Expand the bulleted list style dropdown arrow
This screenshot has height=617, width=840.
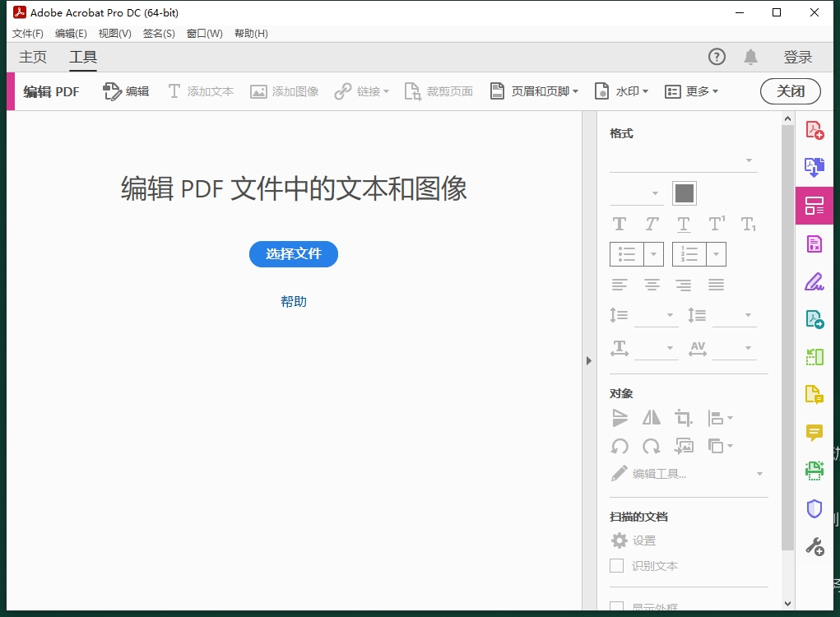coord(653,254)
